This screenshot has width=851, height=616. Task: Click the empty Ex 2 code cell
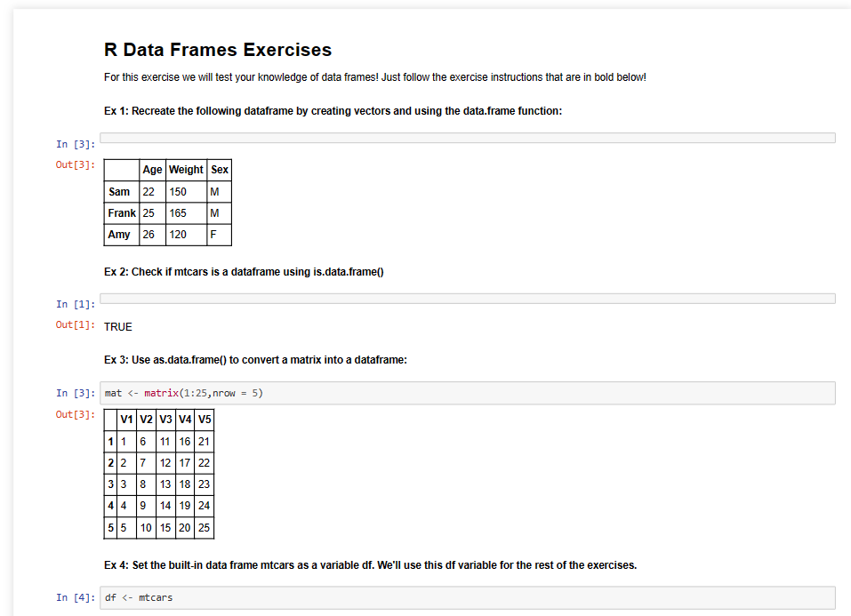(467, 299)
